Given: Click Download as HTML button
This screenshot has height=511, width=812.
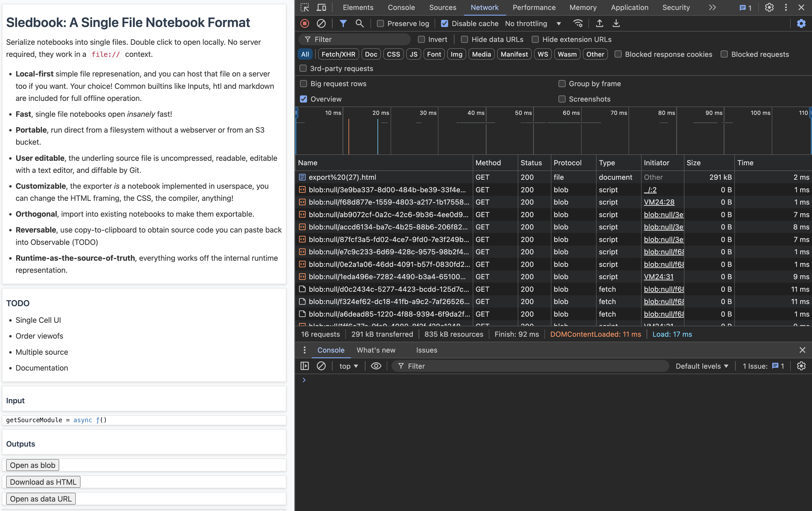Looking at the screenshot, I should [43, 482].
